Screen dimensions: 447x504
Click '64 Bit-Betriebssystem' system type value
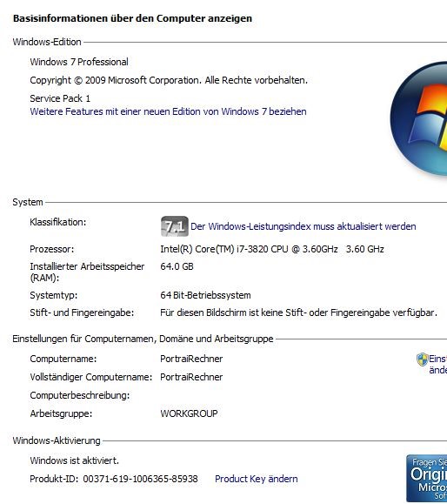205,295
